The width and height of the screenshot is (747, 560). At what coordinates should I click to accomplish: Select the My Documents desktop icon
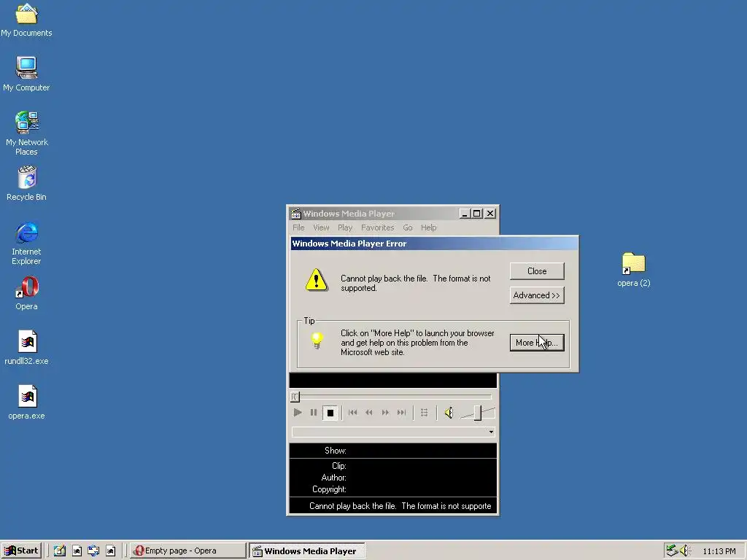(26, 20)
